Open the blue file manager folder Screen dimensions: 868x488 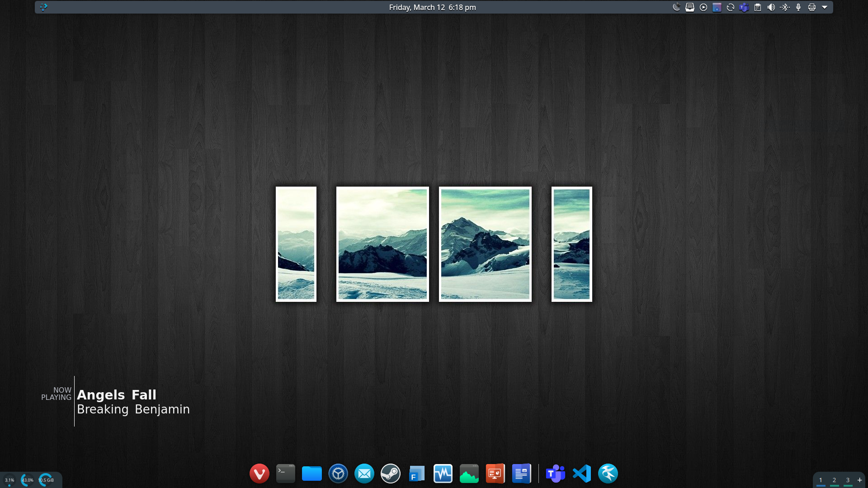311,474
